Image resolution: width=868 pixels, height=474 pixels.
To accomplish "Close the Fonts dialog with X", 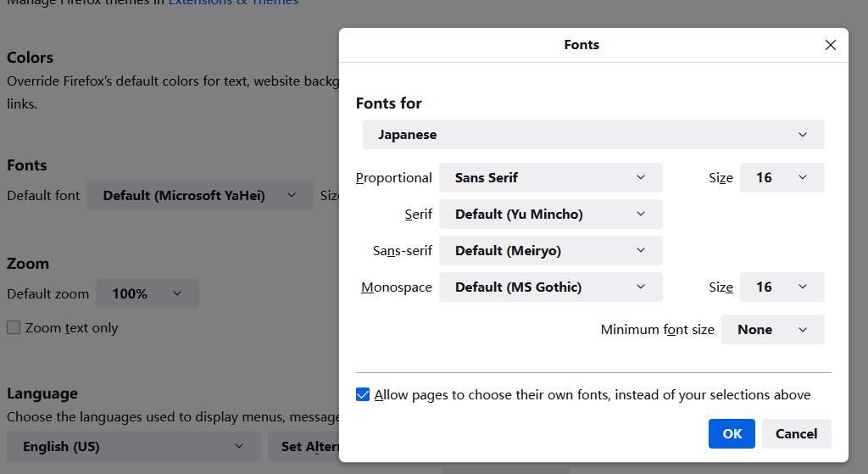I will click(x=831, y=45).
